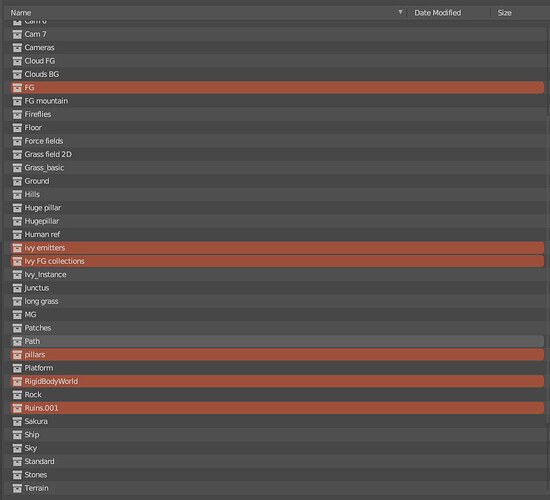550x500 pixels.
Task: Click the highlighted 'Ivy FG collections' entry
Action: [277, 261]
